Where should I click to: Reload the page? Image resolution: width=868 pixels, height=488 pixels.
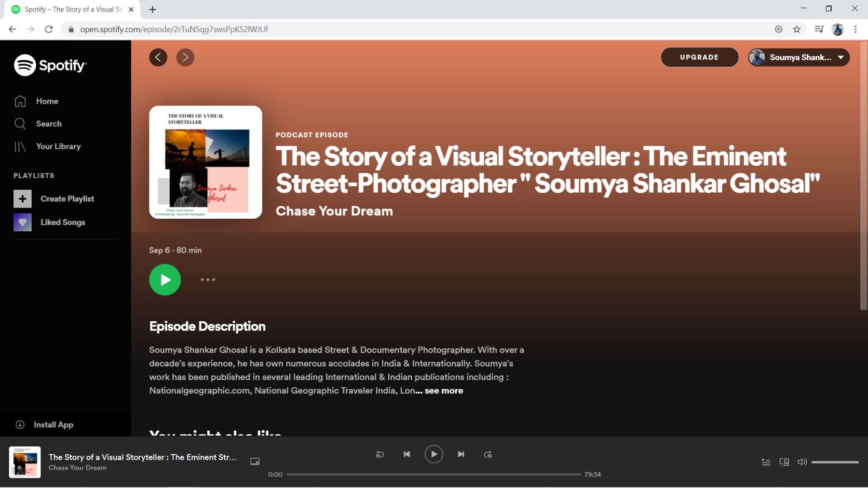pos(49,29)
